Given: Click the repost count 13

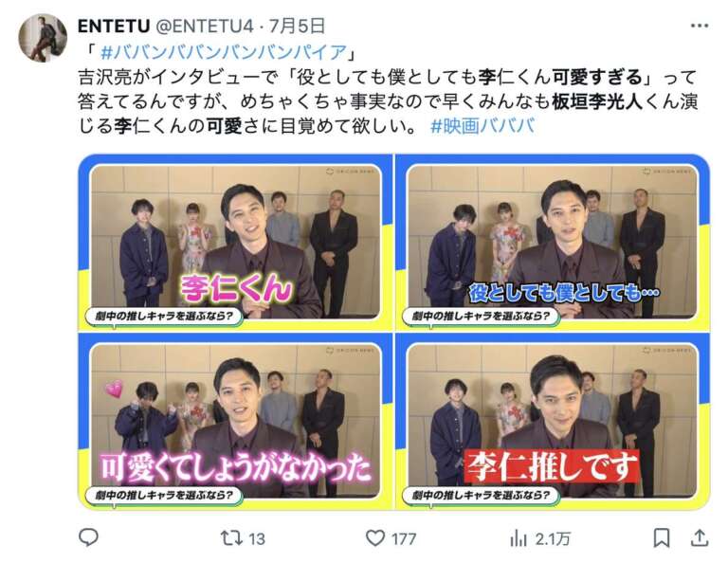Looking at the screenshot, I should [x=257, y=539].
